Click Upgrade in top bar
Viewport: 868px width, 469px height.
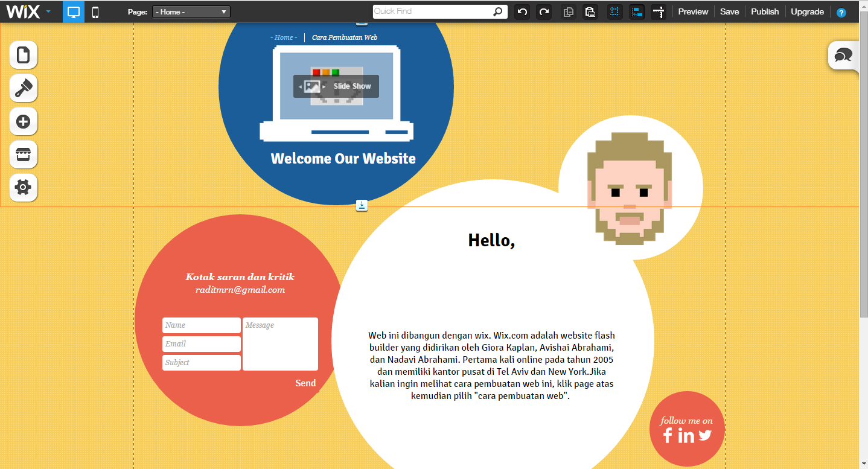807,11
